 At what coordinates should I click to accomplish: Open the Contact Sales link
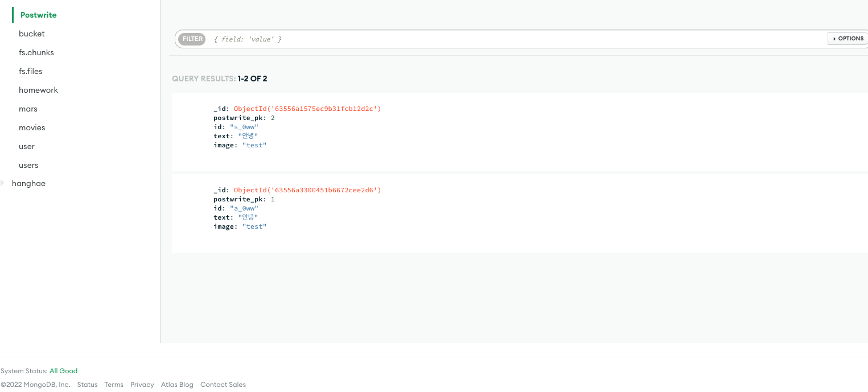pos(223,385)
